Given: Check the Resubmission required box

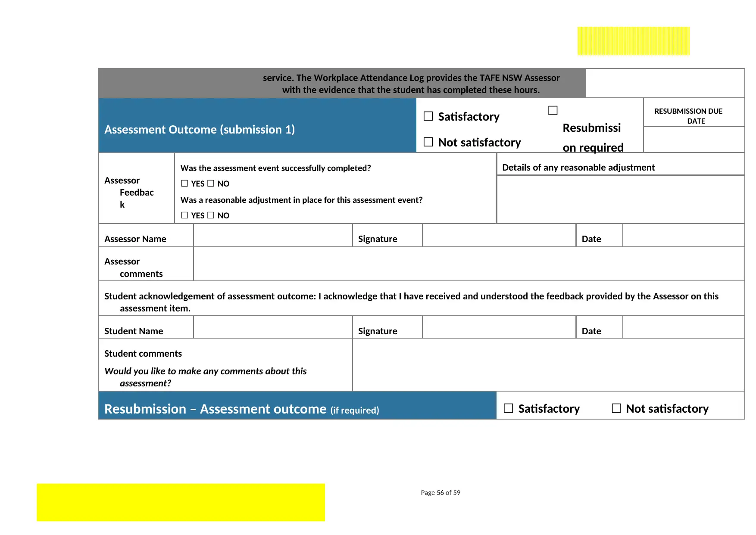Looking at the screenshot, I should point(553,111).
